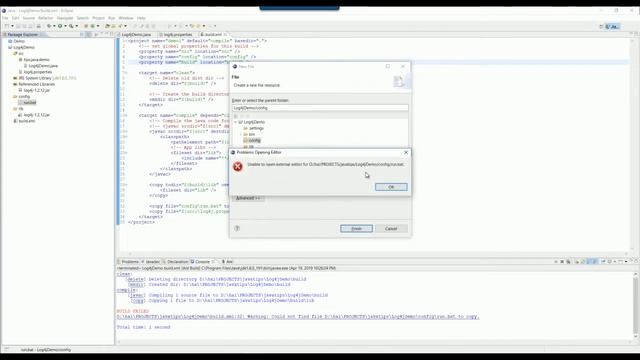Viewport: 640px width, 360px height.
Task: Open the New dropdown arrow in the toolbar
Action: click(x=12, y=26)
